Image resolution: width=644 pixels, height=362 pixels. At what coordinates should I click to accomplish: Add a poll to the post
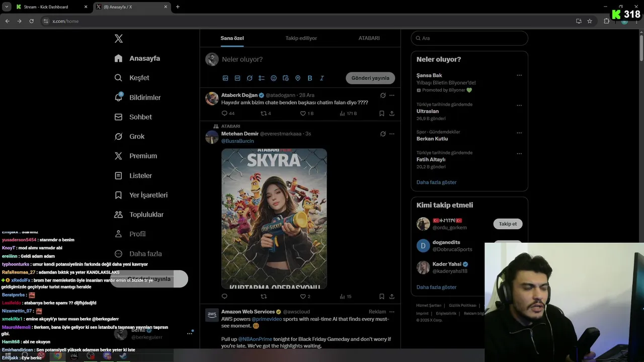tap(262, 78)
